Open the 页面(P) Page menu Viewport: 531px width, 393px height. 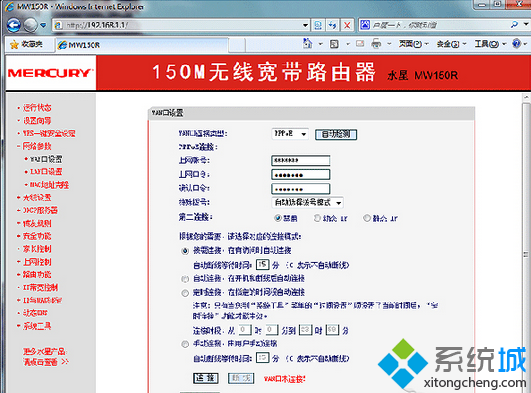413,44
